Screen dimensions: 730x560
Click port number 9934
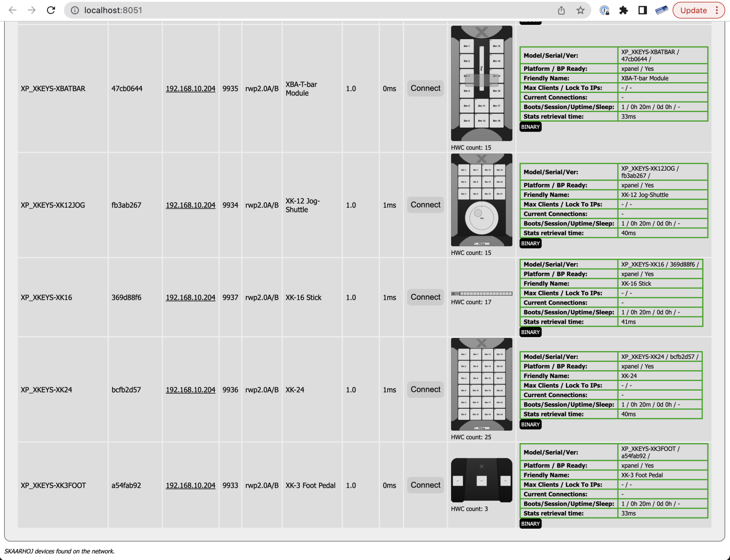[230, 205]
